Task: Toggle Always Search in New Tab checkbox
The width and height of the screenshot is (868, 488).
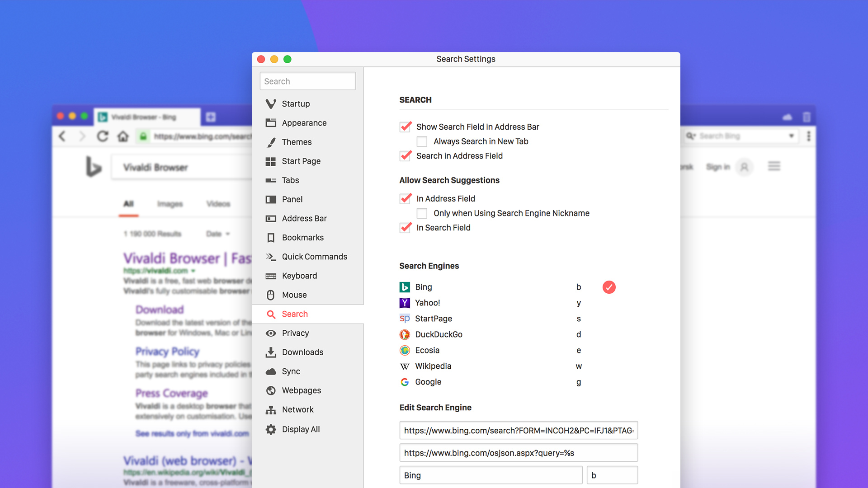Action: pyautogui.click(x=422, y=141)
